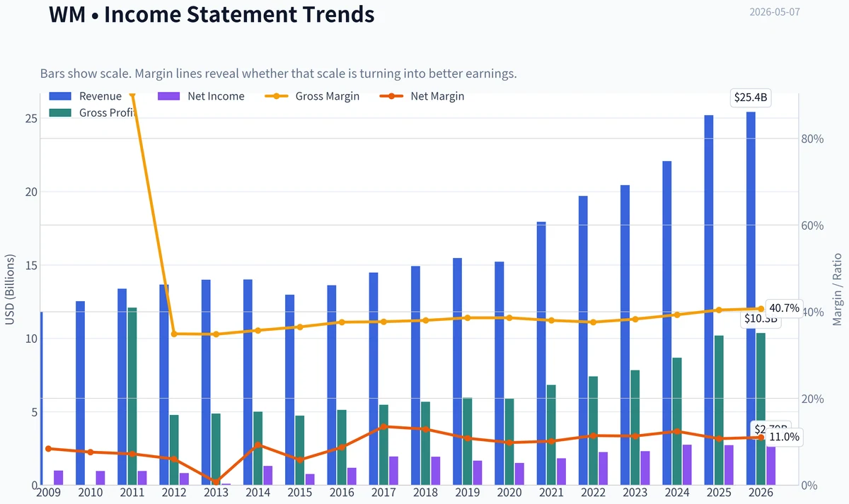Viewport: 849px width, 504px height.
Task: Click the 15 left-axis tick label
Action: coord(30,266)
